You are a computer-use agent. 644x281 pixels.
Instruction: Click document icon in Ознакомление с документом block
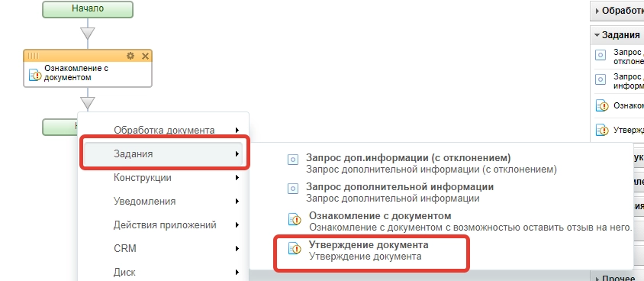point(35,75)
